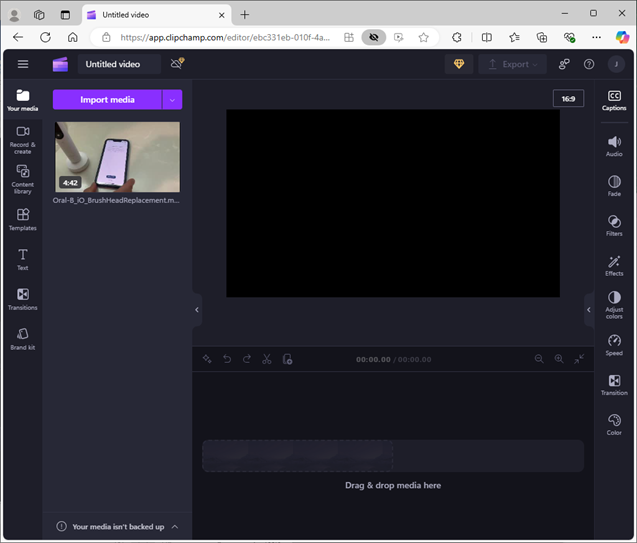Open Transitions tab in left sidebar

coord(23,299)
